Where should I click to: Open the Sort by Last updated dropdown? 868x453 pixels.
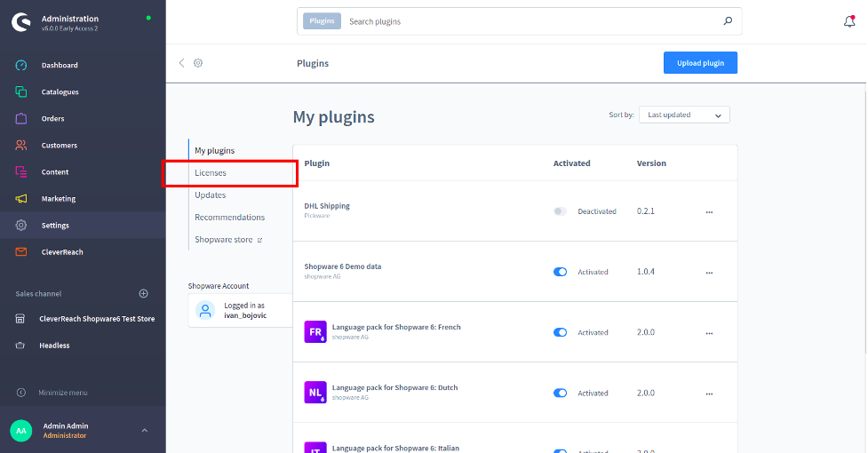(x=684, y=115)
